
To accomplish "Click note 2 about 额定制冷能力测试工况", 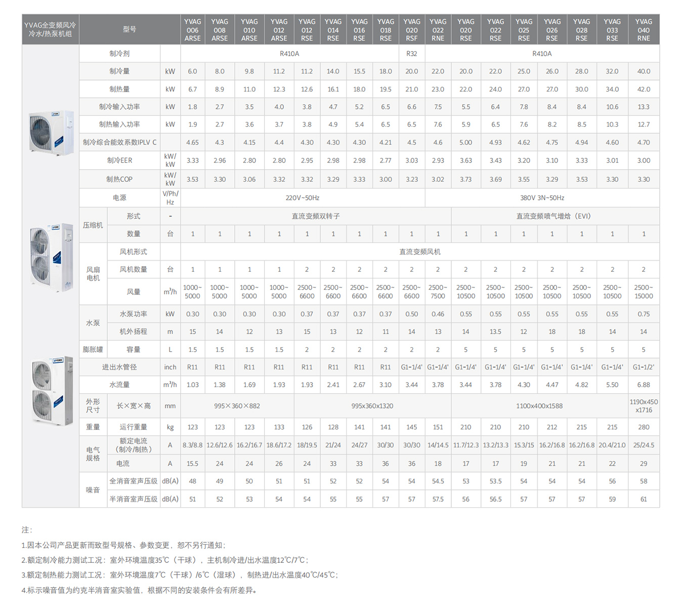I will point(164,560).
